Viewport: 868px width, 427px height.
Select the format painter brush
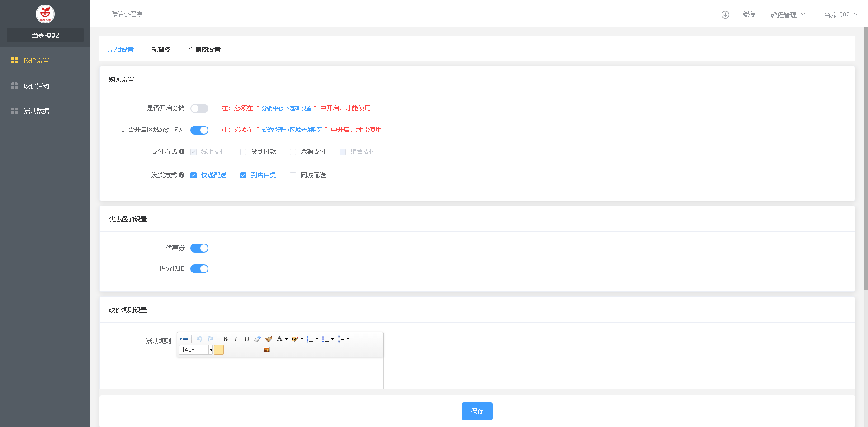(269, 339)
